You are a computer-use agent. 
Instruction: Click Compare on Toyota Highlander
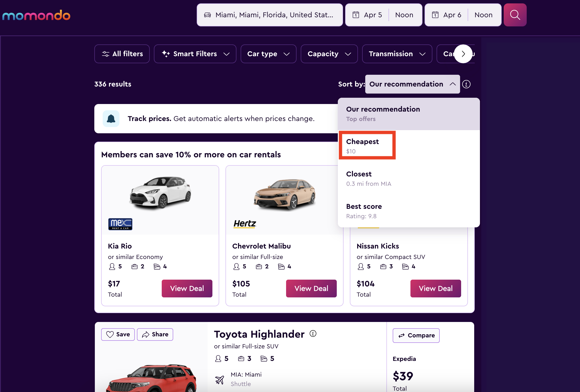tap(416, 336)
